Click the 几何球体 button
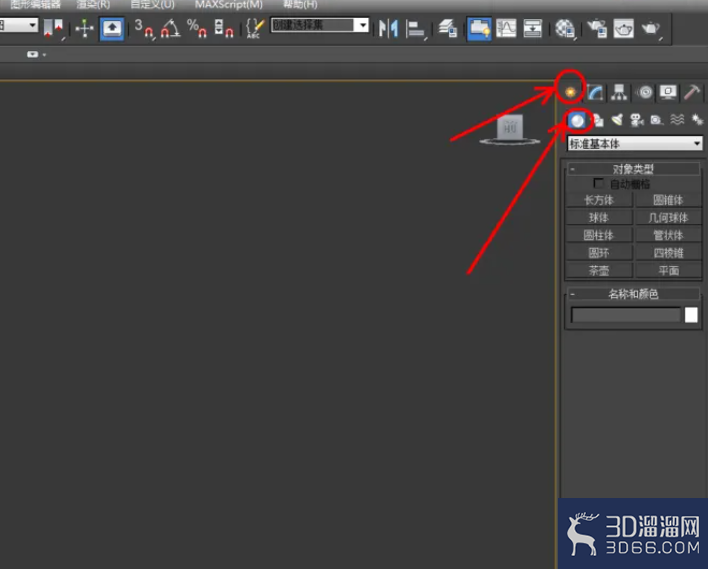The image size is (708, 569). pos(668,217)
